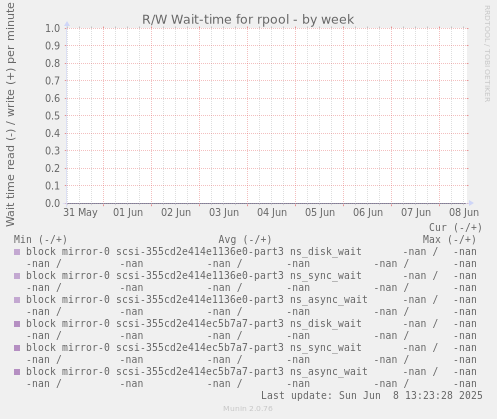Click the swatch for e1136e0-part3 ns_async_wait

click(17, 300)
